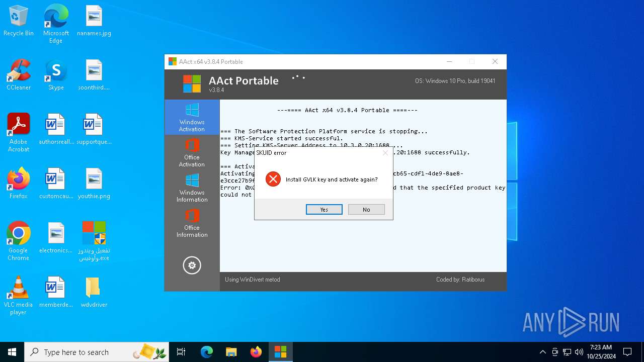
Task: Click the 'KMS-Service started successful' log line
Action: pos(282,138)
